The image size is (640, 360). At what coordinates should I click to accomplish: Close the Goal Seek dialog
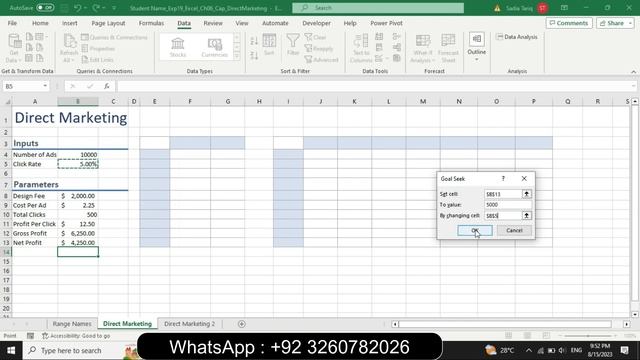click(524, 178)
